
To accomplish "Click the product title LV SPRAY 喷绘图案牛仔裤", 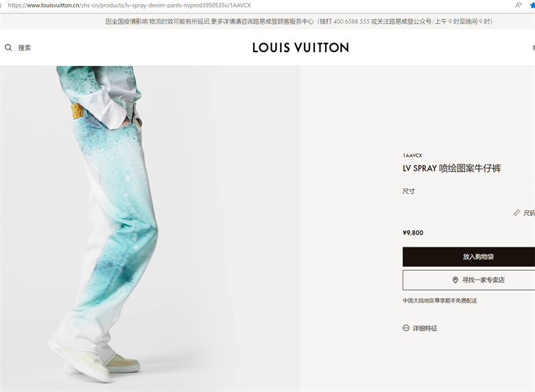I will pos(452,168).
